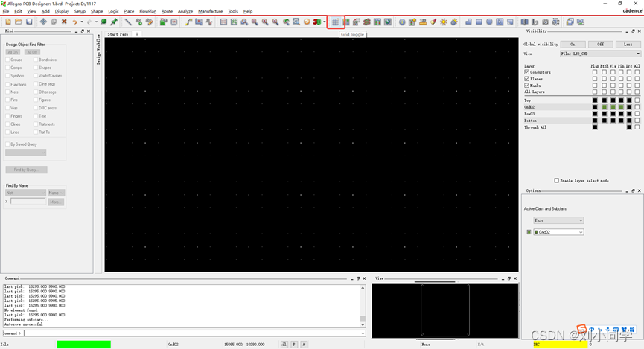Click the Add Line tool icon
644x349 pixels.
click(128, 22)
